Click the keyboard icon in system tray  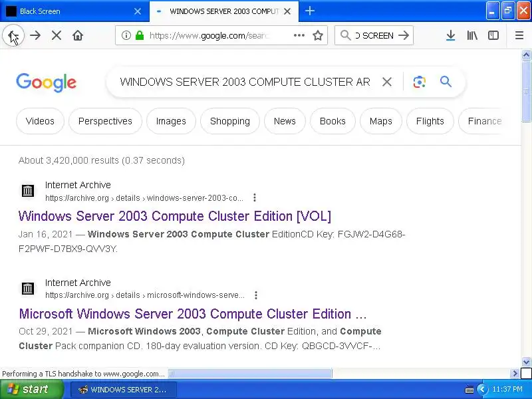click(x=469, y=390)
